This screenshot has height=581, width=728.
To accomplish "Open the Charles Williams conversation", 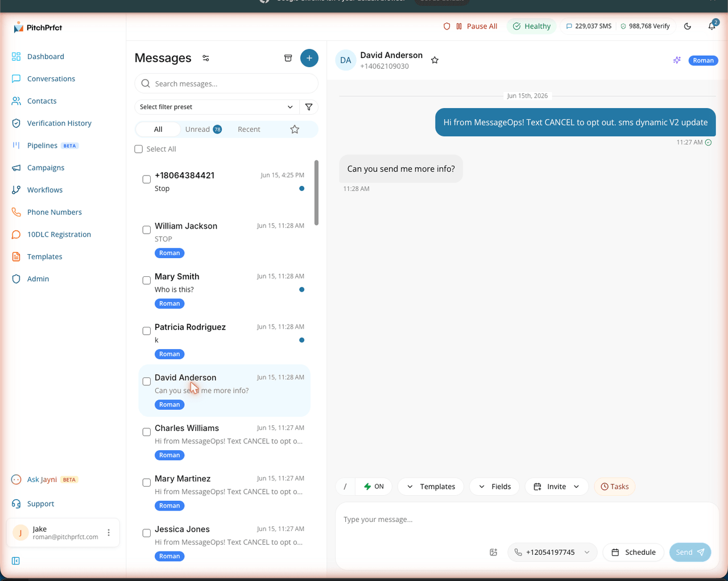I will (224, 442).
